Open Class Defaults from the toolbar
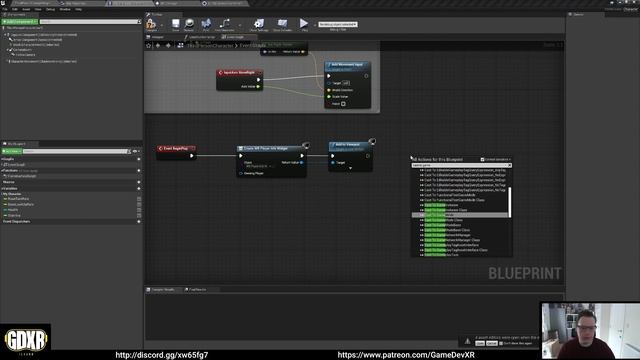 coord(282,24)
